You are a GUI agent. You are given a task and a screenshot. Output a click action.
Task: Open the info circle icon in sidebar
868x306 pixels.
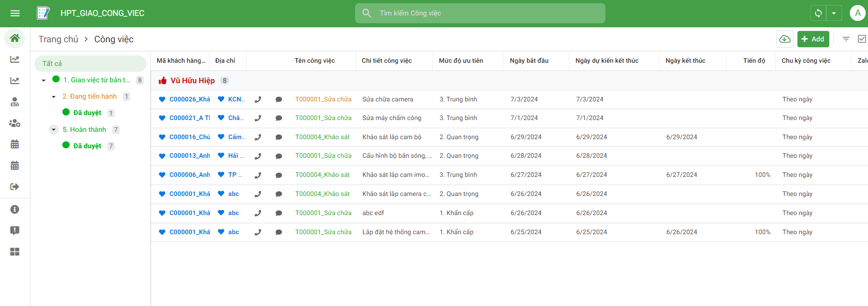coord(15,210)
